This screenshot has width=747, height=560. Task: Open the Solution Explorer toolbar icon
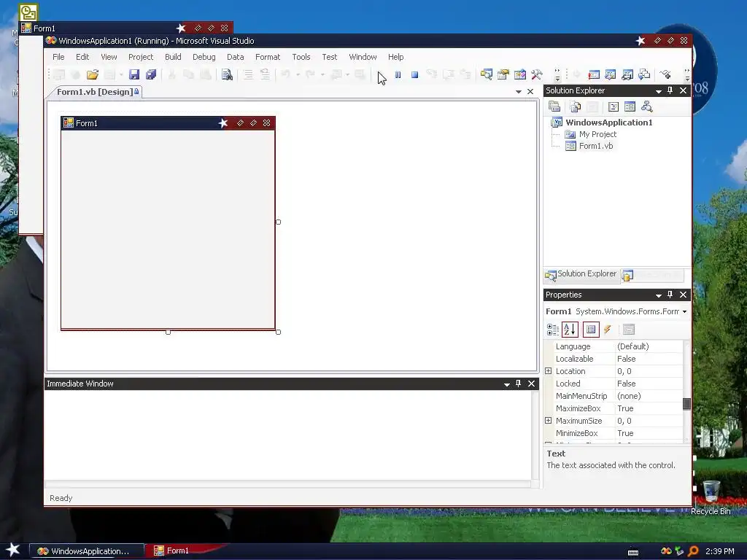tap(486, 74)
